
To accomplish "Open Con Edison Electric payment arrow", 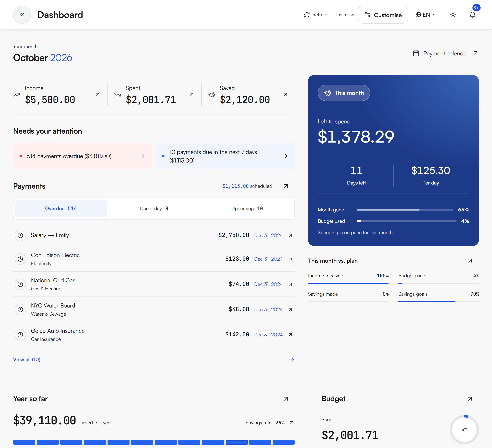I will coord(290,259).
